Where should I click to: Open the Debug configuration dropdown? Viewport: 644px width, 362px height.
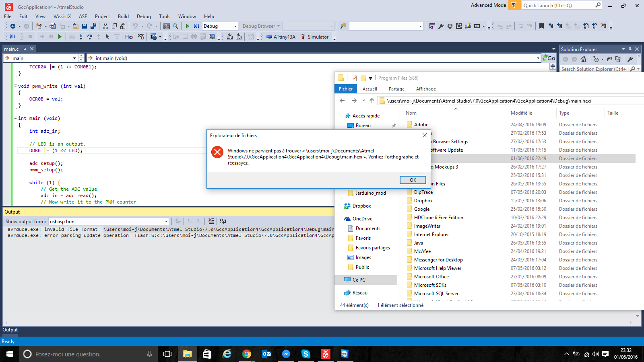236,26
